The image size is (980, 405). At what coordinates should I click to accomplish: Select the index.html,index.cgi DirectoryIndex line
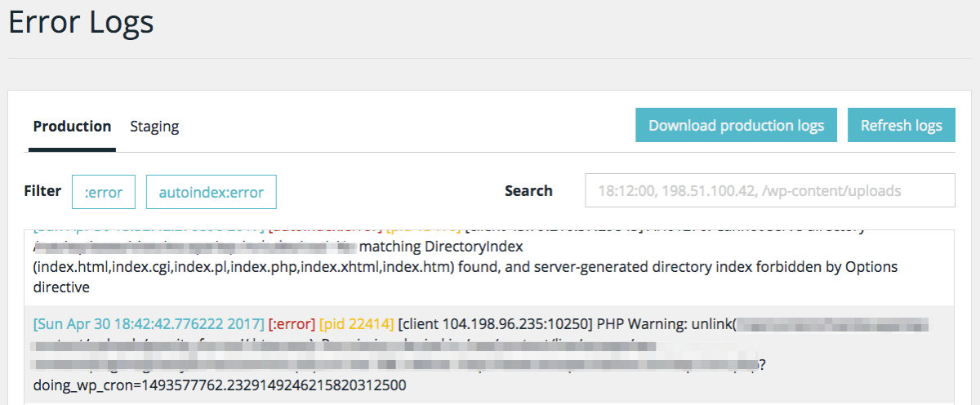[x=465, y=267]
